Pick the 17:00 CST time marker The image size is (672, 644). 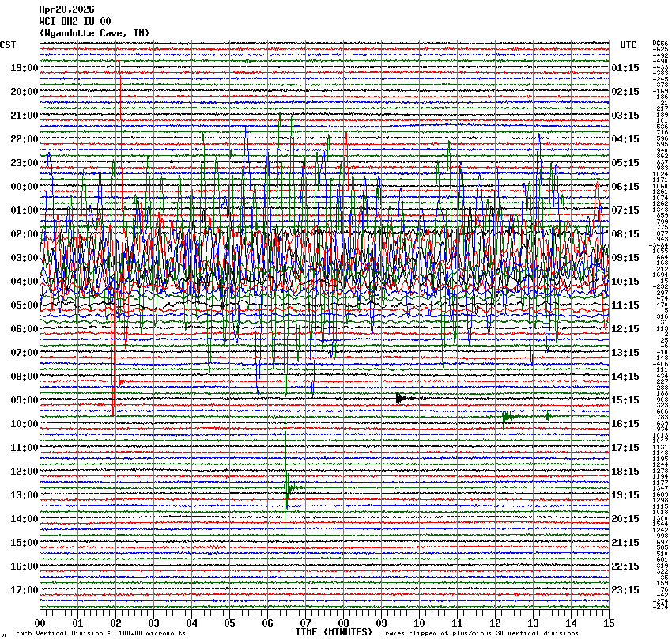(25, 590)
